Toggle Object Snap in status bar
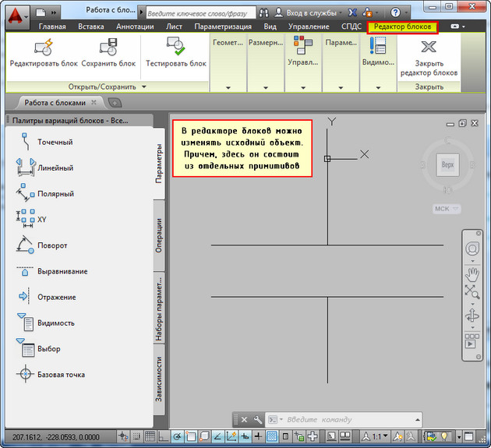The width and height of the screenshot is (491, 448). click(x=190, y=436)
